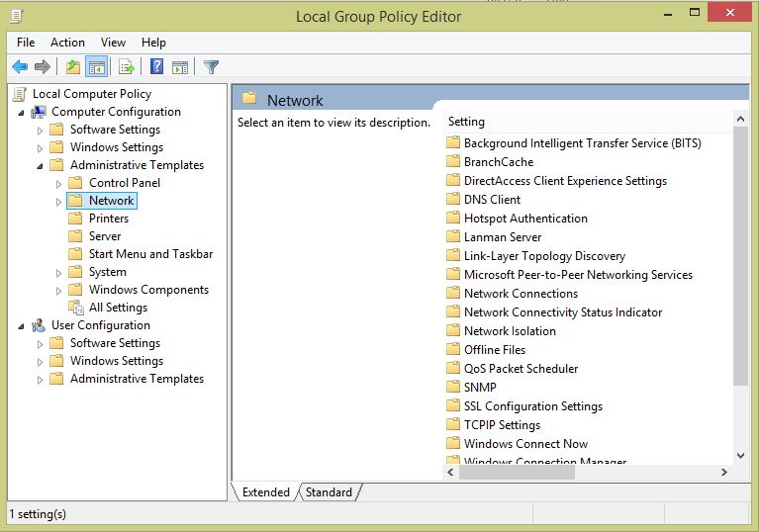Screen dimensions: 759x532
Task: Click the Local Computer Policy scroll icon
Action: pyautogui.click(x=20, y=94)
